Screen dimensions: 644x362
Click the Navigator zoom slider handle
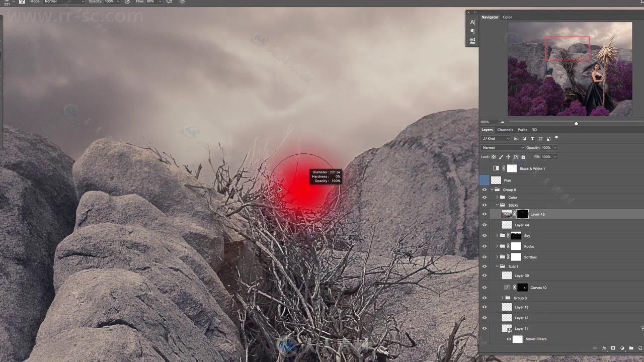coord(576,123)
